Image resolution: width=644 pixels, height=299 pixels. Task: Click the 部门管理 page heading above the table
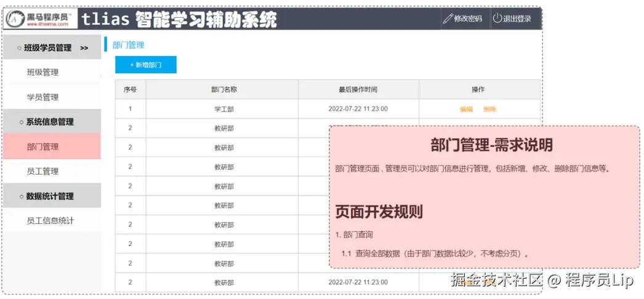click(128, 45)
